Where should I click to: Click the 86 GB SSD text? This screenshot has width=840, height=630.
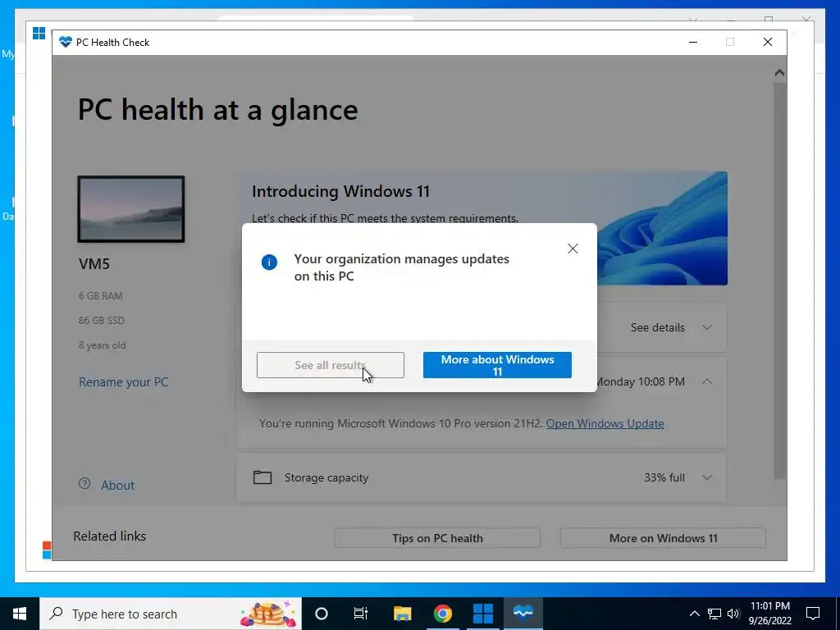(x=101, y=321)
